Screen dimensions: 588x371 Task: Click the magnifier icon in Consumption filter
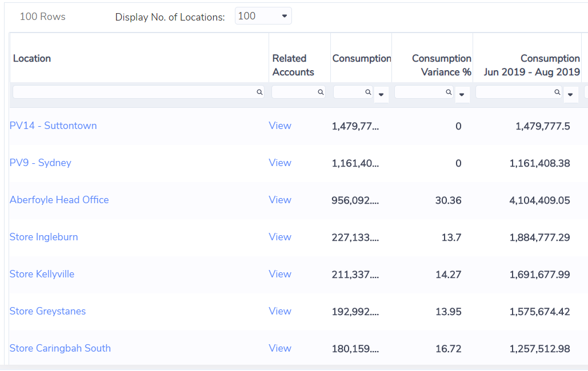pyautogui.click(x=368, y=92)
